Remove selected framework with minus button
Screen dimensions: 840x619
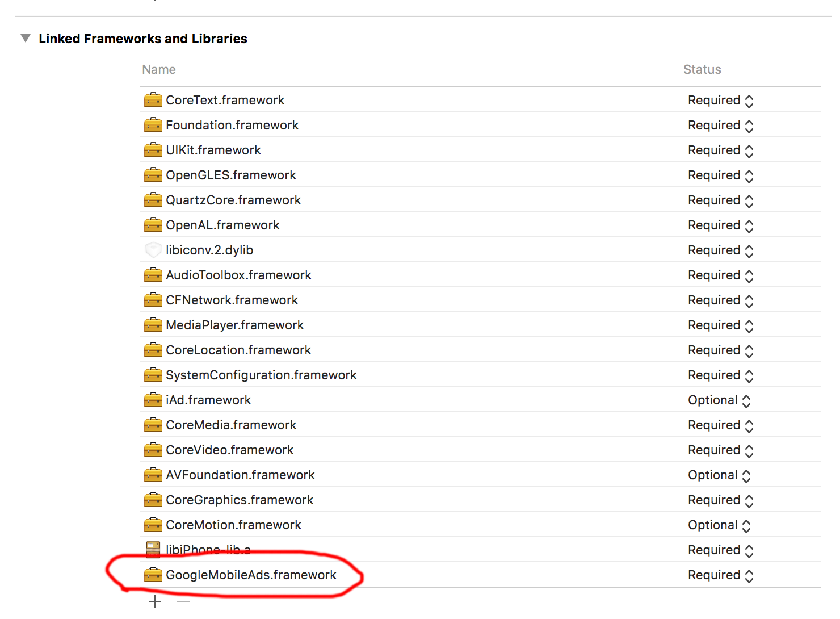183,601
